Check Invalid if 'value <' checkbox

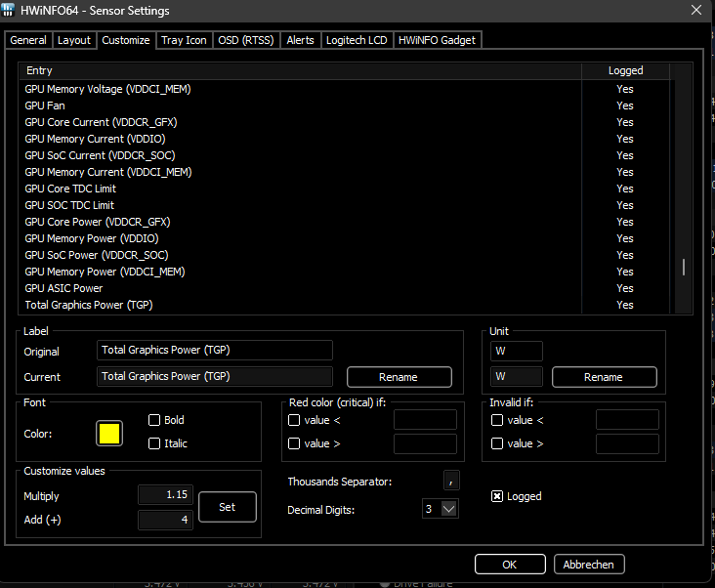point(497,420)
